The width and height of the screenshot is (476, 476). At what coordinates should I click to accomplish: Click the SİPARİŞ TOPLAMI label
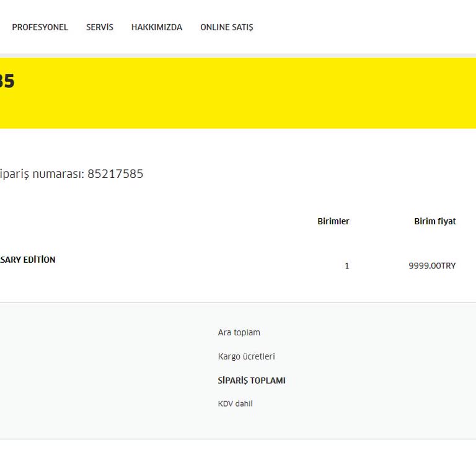252,381
